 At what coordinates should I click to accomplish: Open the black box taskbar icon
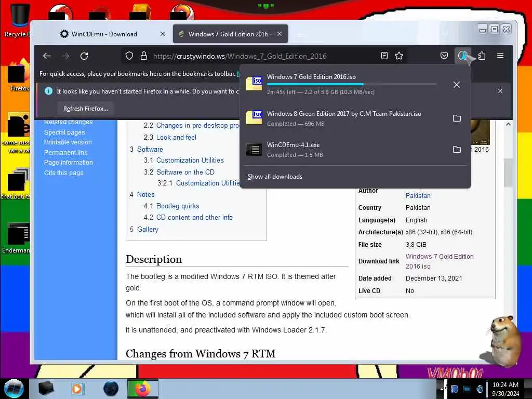(x=46, y=389)
